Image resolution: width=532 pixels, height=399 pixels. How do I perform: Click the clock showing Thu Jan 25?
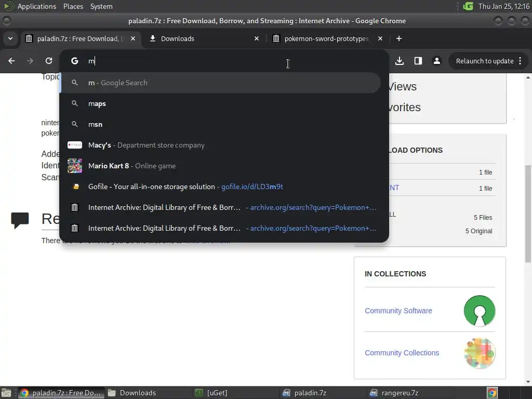click(503, 6)
